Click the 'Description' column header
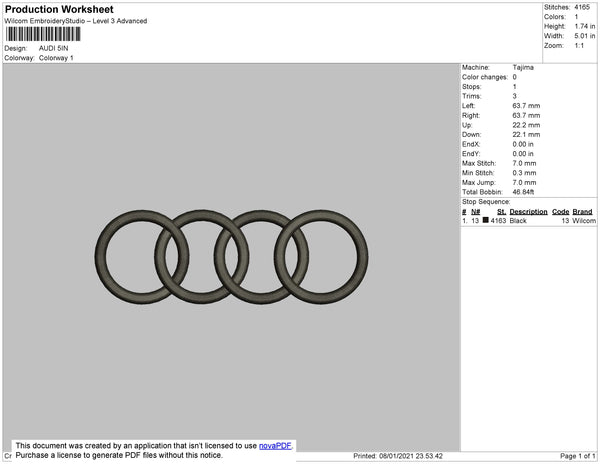 pyautogui.click(x=528, y=212)
